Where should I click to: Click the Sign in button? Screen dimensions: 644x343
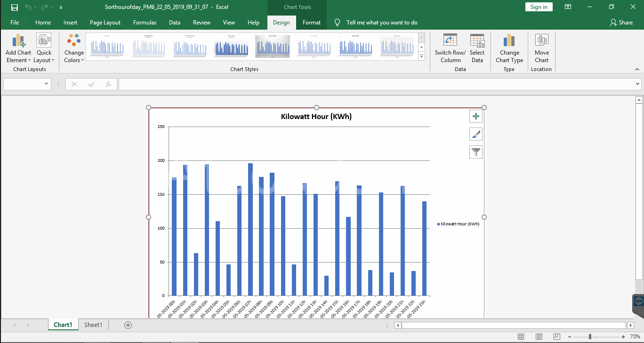(x=539, y=7)
